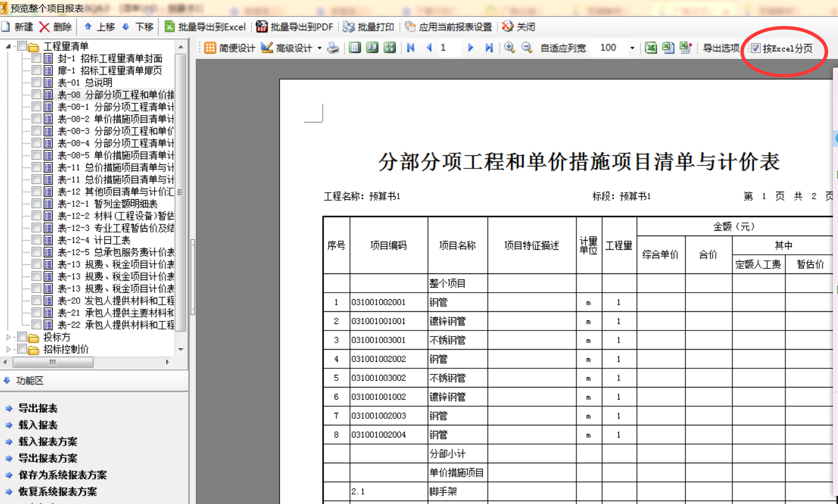Go to last page
838x504 pixels.
point(489,48)
